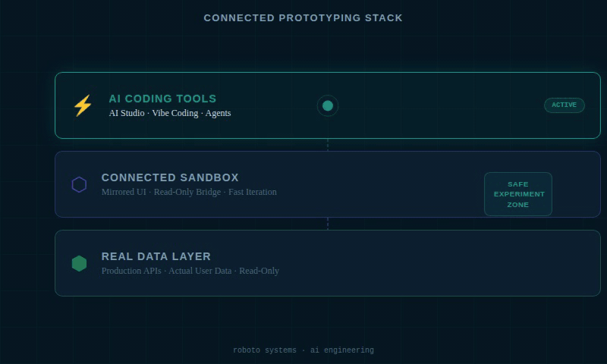Click the glowing teal node dot
The width and height of the screenshot is (607, 364).
coord(328,105)
